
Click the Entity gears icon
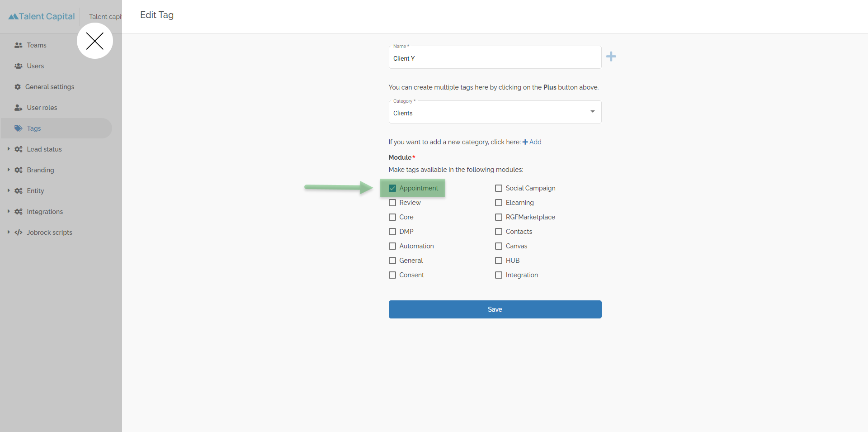(19, 191)
